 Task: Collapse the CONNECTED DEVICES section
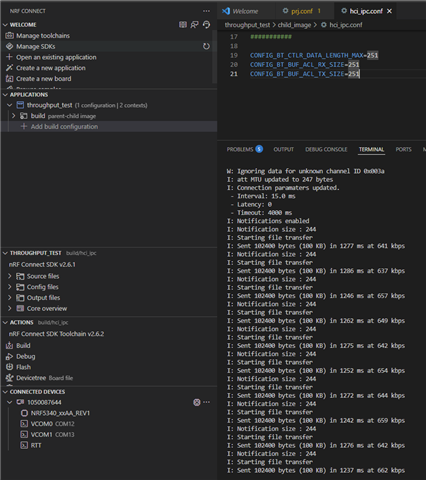tap(5, 392)
